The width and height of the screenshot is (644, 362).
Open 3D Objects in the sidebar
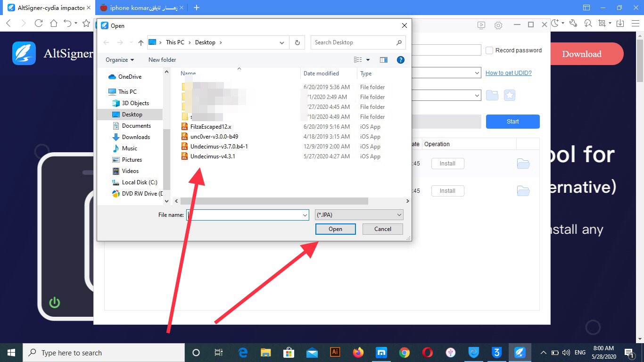tap(131, 103)
